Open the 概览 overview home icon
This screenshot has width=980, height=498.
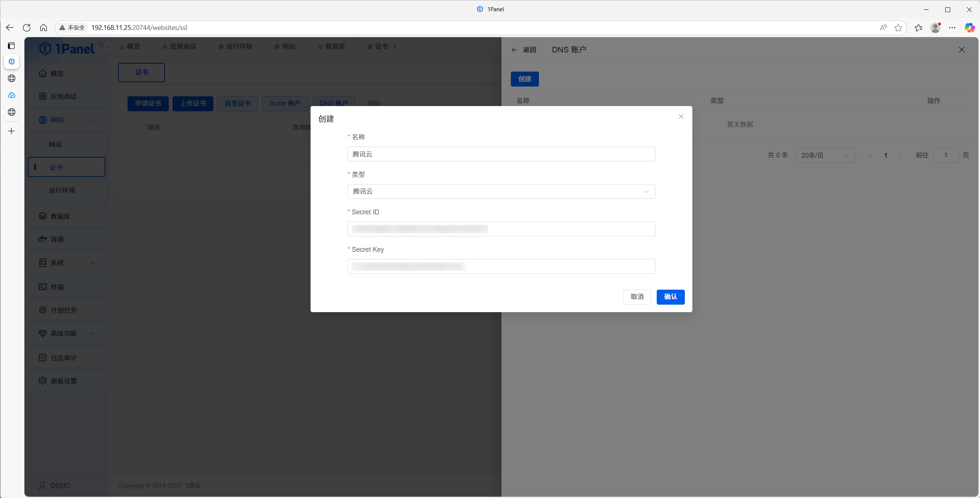pyautogui.click(x=43, y=73)
